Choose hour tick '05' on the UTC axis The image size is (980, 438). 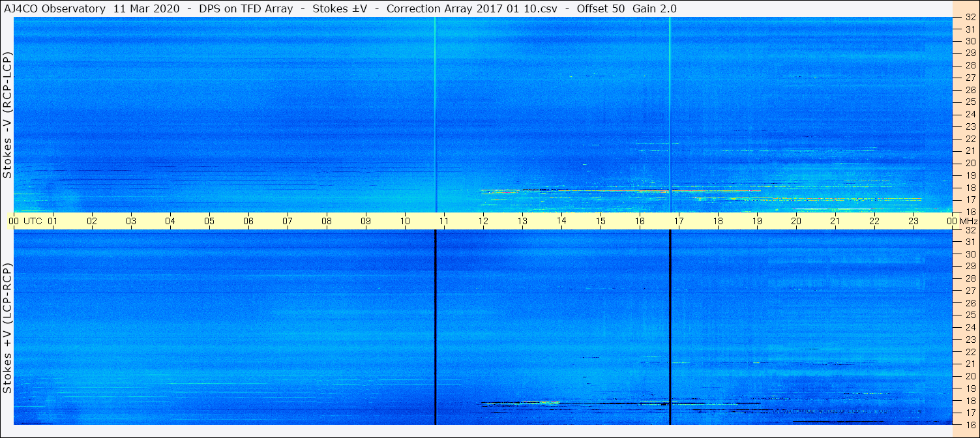click(x=209, y=221)
